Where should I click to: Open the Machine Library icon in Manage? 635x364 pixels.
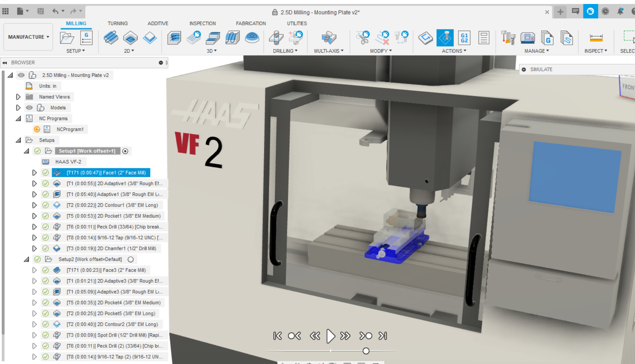(x=528, y=38)
